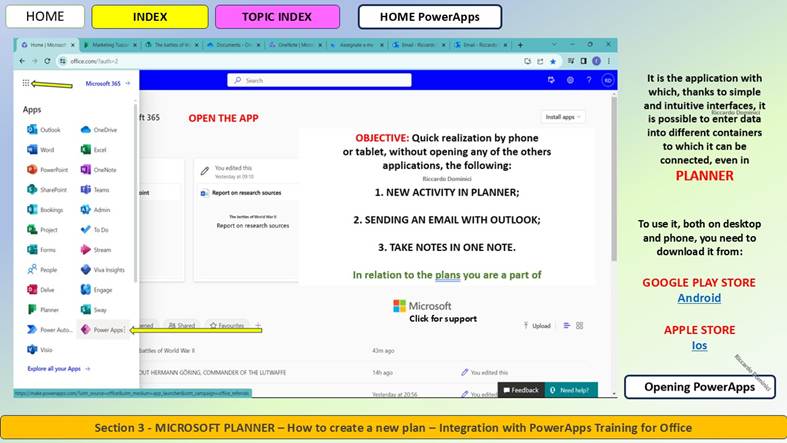Click Explore all your Apps link

point(59,369)
